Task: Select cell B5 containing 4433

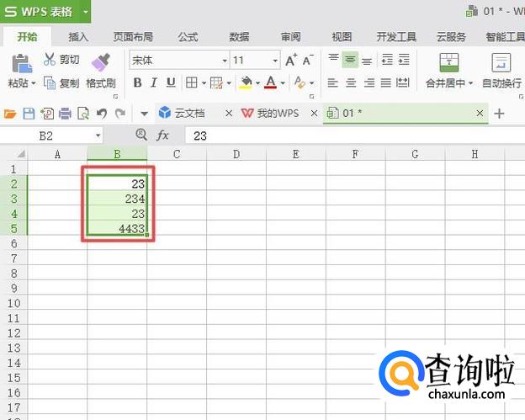Action: [117, 229]
